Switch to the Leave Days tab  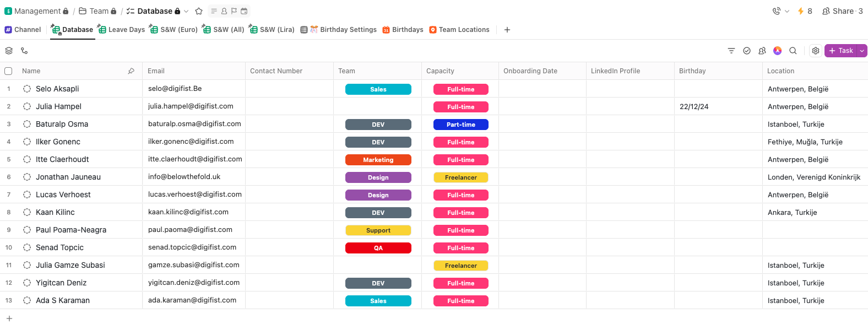point(121,30)
